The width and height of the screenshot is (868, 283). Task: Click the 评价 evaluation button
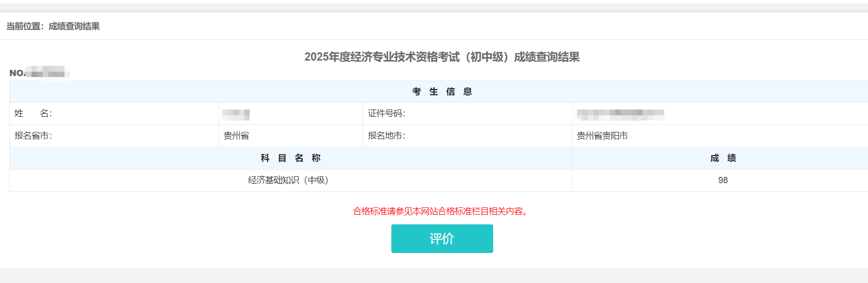pos(442,238)
